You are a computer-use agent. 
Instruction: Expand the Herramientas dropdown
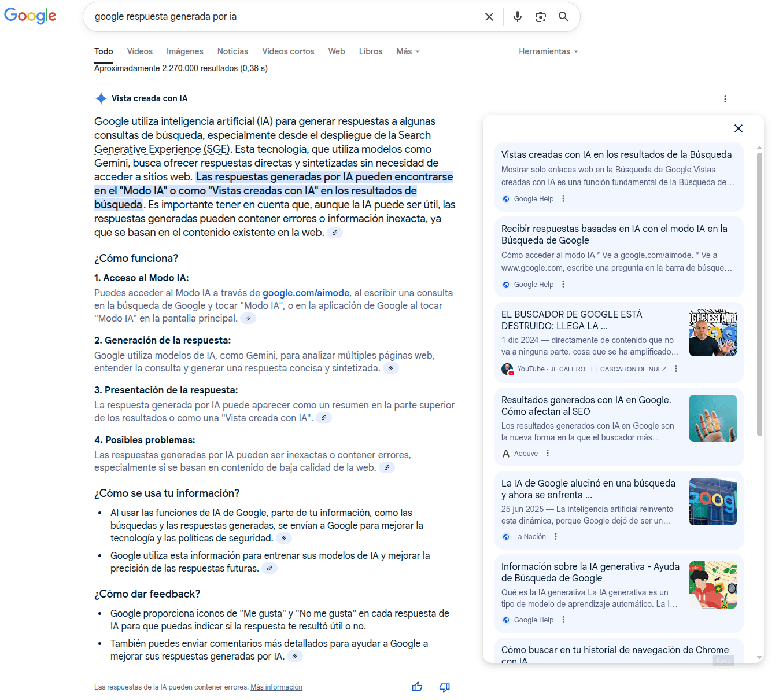coord(548,51)
